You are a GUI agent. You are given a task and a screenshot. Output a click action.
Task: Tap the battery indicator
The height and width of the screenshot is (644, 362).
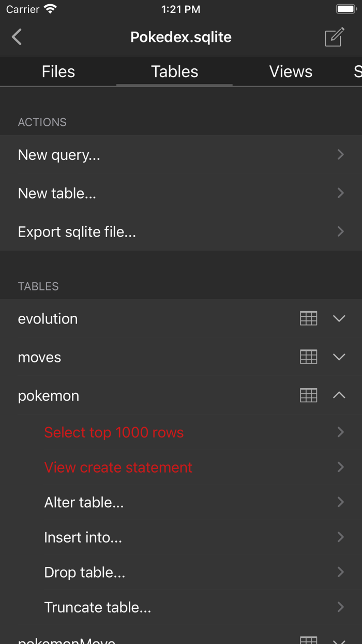click(345, 8)
